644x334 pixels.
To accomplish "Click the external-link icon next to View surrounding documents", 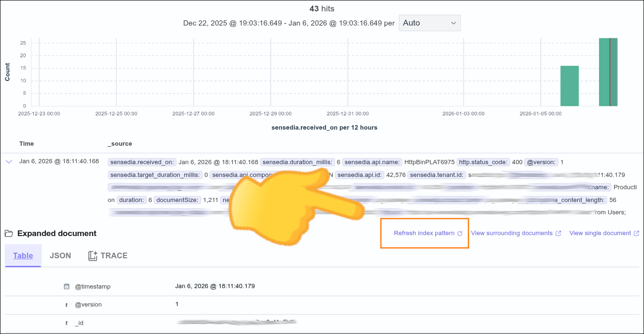I will [558, 233].
